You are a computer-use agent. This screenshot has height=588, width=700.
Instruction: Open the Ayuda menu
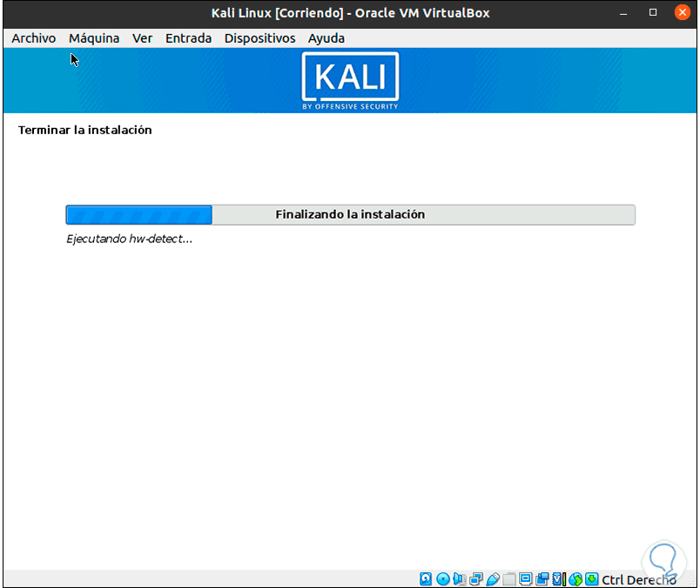[326, 38]
